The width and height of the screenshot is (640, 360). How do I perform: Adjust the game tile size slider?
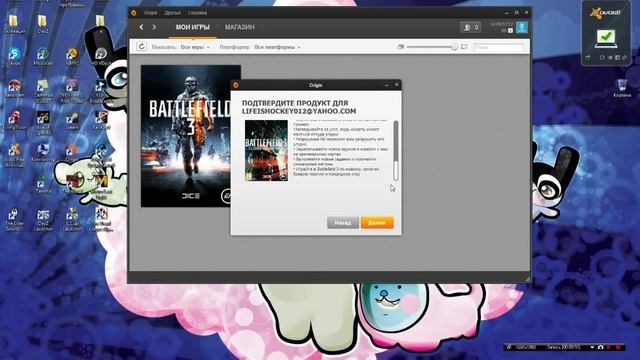point(432,47)
